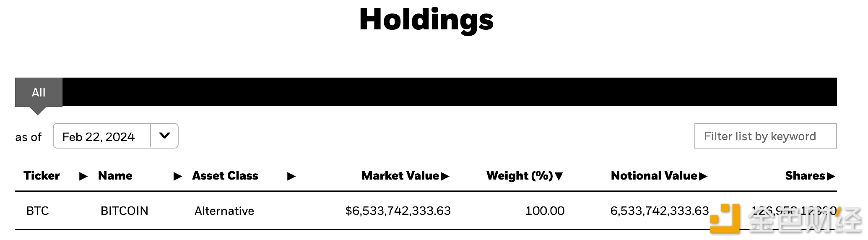Click the Notional Value sort arrow
This screenshot has height=240, width=868.
click(703, 176)
